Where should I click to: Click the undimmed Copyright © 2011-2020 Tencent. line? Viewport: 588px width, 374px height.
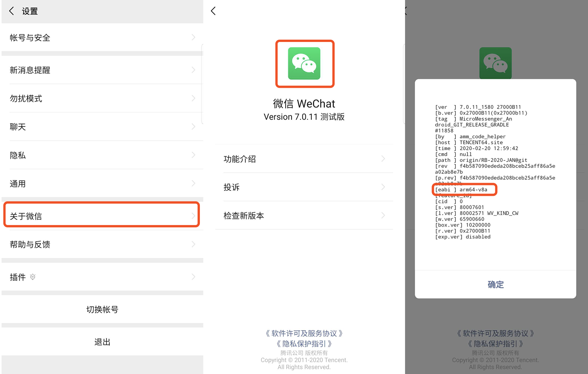304,360
